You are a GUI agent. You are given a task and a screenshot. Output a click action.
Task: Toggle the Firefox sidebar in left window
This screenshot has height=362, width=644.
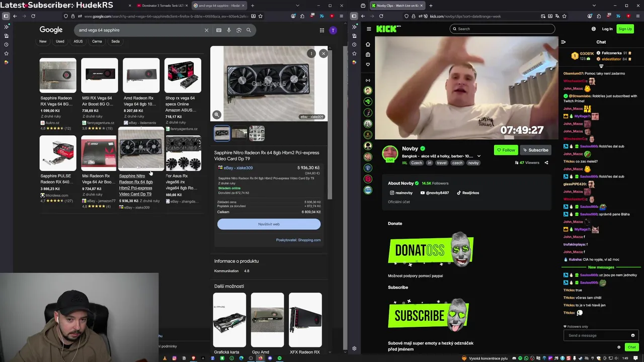click(6, 16)
